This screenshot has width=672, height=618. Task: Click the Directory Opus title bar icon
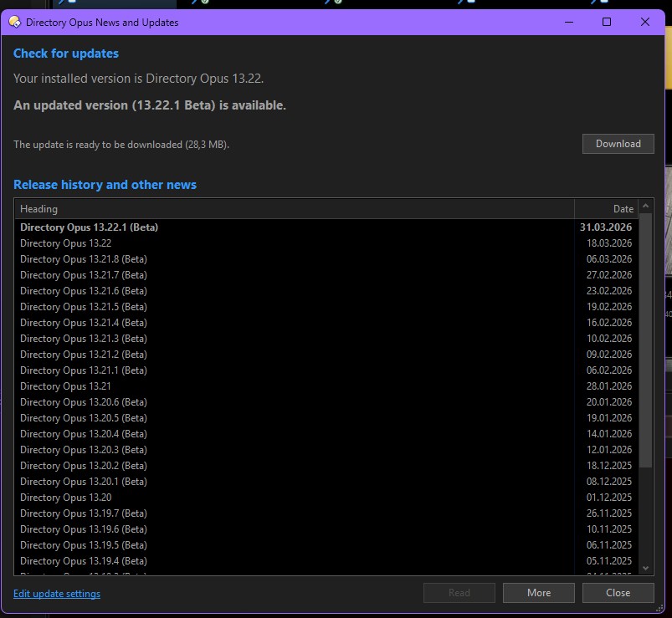pyautogui.click(x=14, y=23)
